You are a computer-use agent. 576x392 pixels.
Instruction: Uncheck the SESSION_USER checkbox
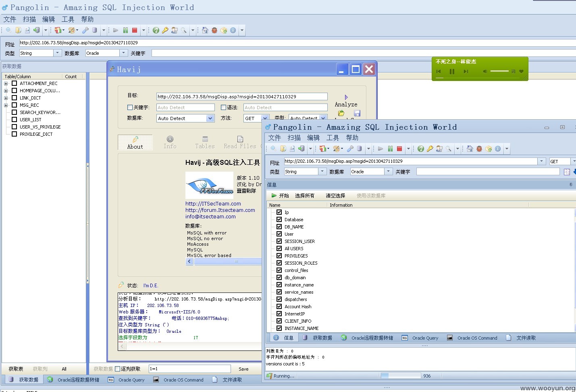tap(279, 241)
